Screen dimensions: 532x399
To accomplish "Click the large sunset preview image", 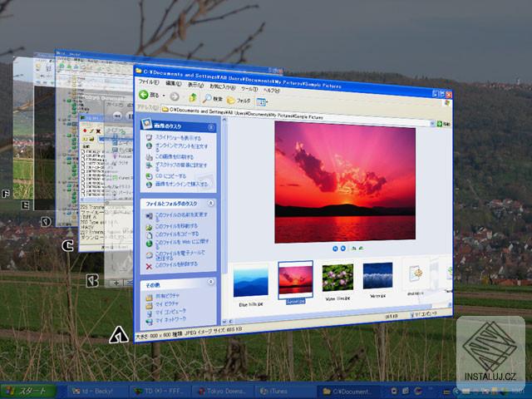I will coord(345,182).
